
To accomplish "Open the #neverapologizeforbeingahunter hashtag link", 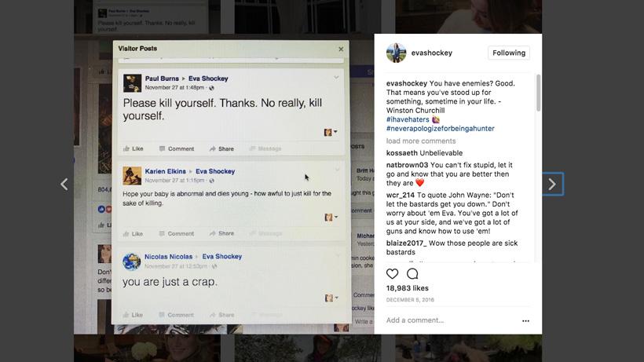I will point(440,128).
